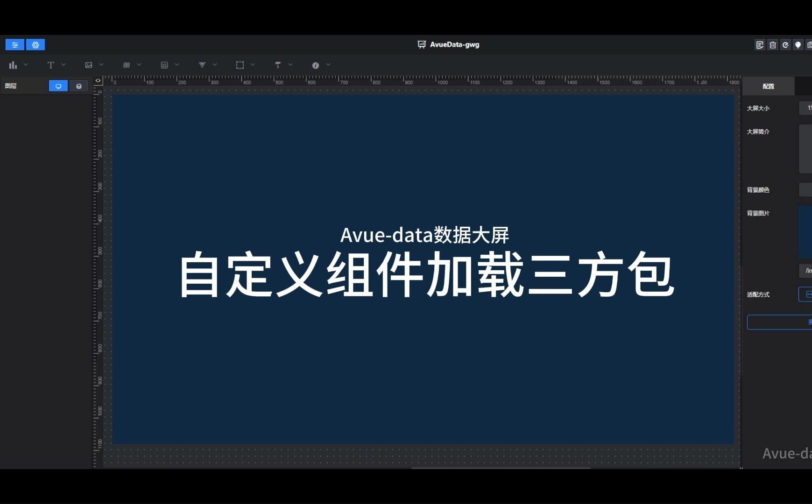Click the light bulb icon at top right
This screenshot has height=504, width=812.
[798, 45]
